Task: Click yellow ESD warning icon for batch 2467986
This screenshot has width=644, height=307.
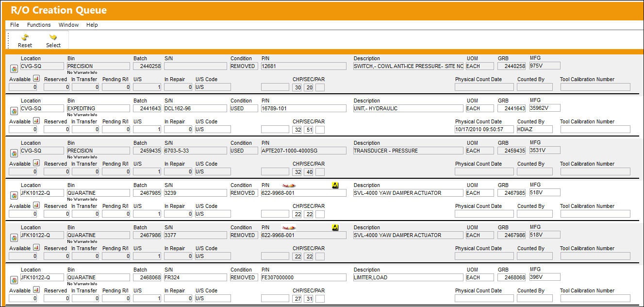Action: coord(335,227)
